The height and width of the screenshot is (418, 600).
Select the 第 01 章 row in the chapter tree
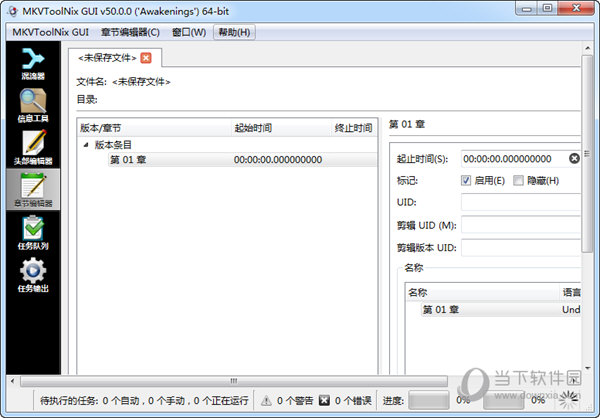click(242, 160)
